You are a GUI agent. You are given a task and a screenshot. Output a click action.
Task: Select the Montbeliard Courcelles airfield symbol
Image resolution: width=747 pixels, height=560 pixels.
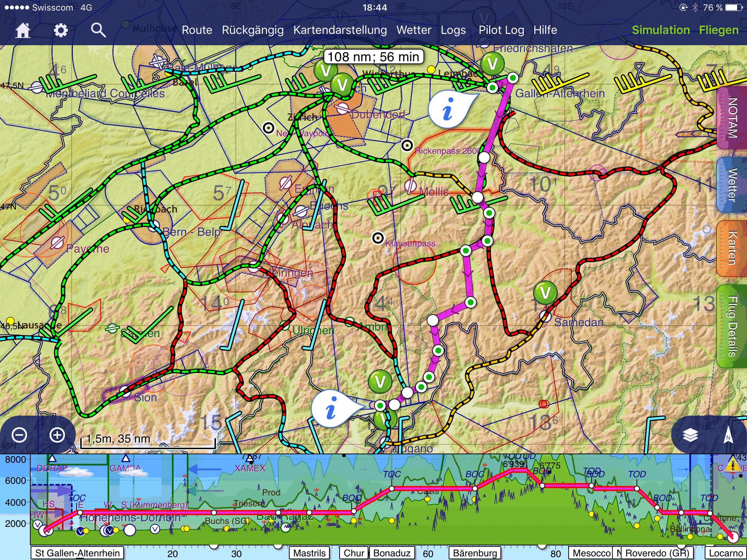tap(37, 87)
